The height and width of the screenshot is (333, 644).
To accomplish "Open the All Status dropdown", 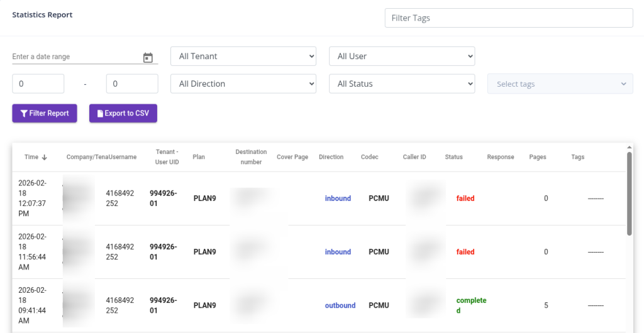I will click(401, 84).
